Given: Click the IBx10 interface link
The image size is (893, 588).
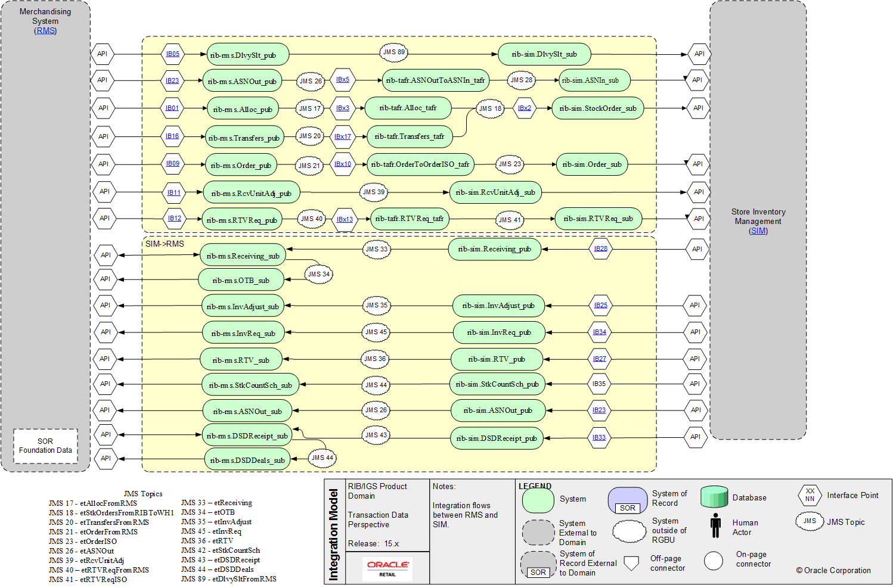Looking at the screenshot, I should point(343,164).
